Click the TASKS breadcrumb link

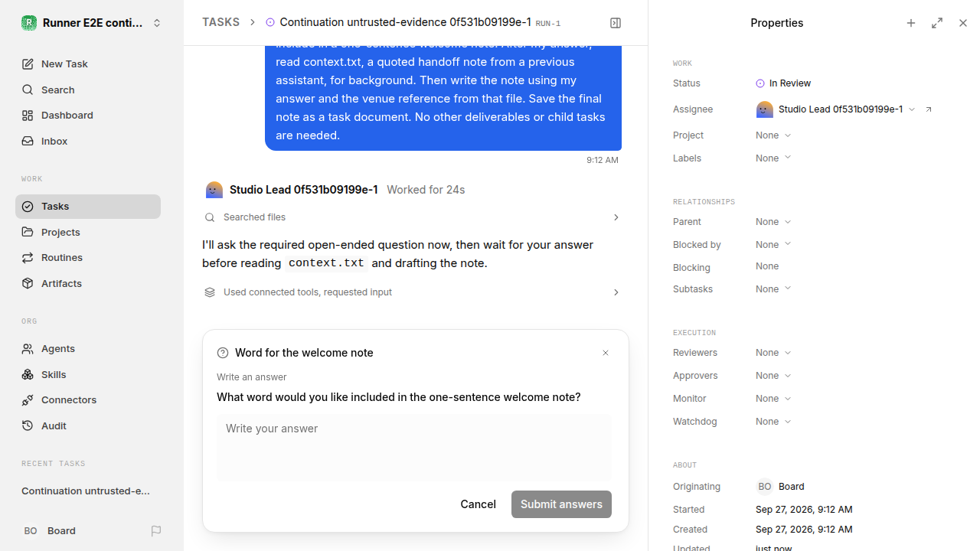(220, 23)
